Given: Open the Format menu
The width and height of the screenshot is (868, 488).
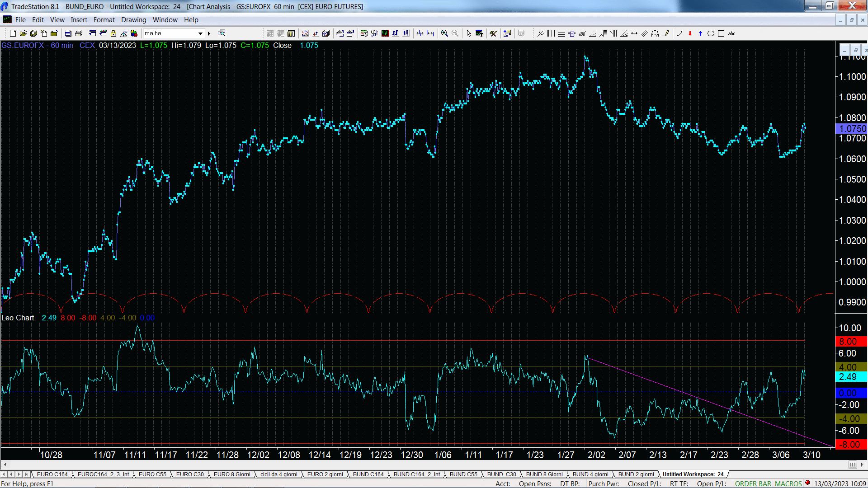Looking at the screenshot, I should 104,20.
